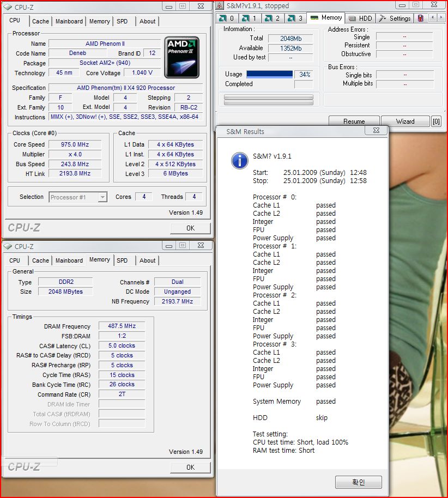Minimize the S&M window
The height and width of the screenshot is (498, 448).
pos(402,5)
